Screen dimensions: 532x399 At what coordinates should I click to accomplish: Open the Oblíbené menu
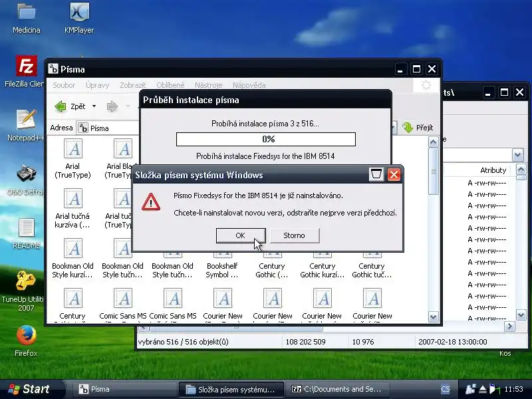170,85
